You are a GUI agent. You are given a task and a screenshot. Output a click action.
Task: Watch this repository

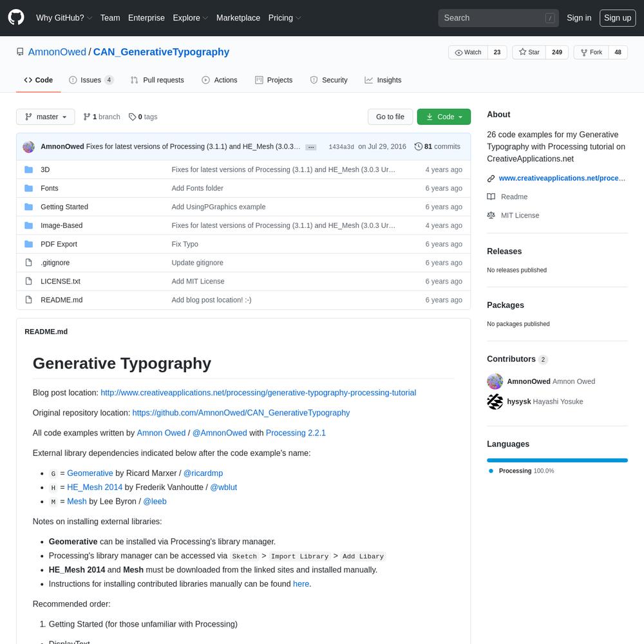click(468, 52)
